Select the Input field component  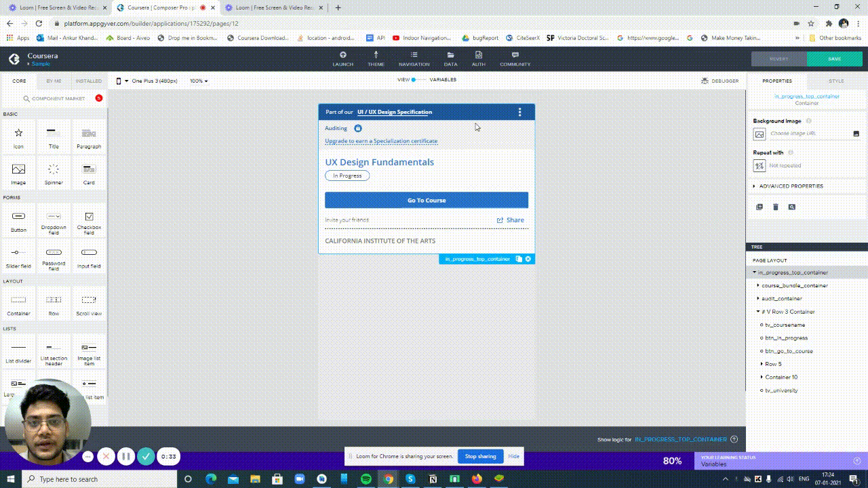pos(89,257)
